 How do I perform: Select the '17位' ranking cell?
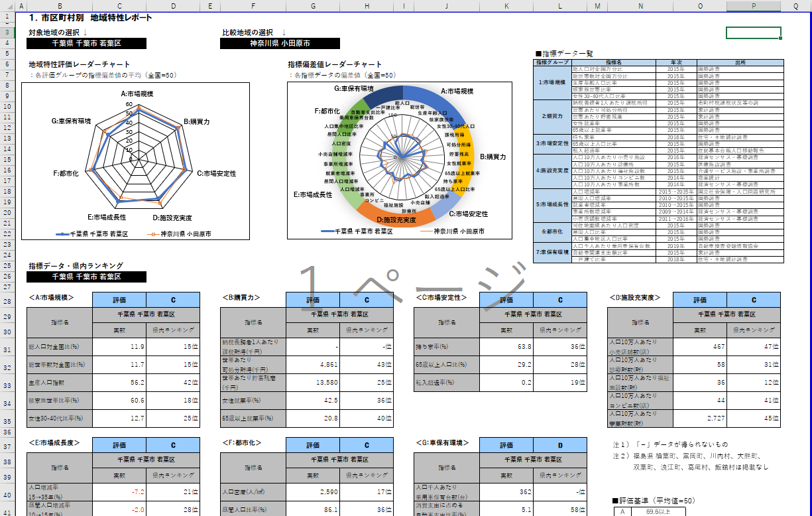tap(367, 492)
